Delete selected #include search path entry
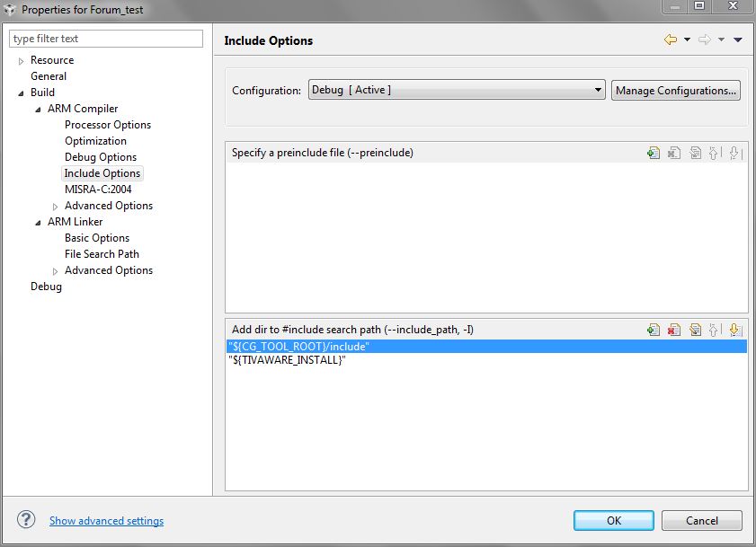 [673, 331]
